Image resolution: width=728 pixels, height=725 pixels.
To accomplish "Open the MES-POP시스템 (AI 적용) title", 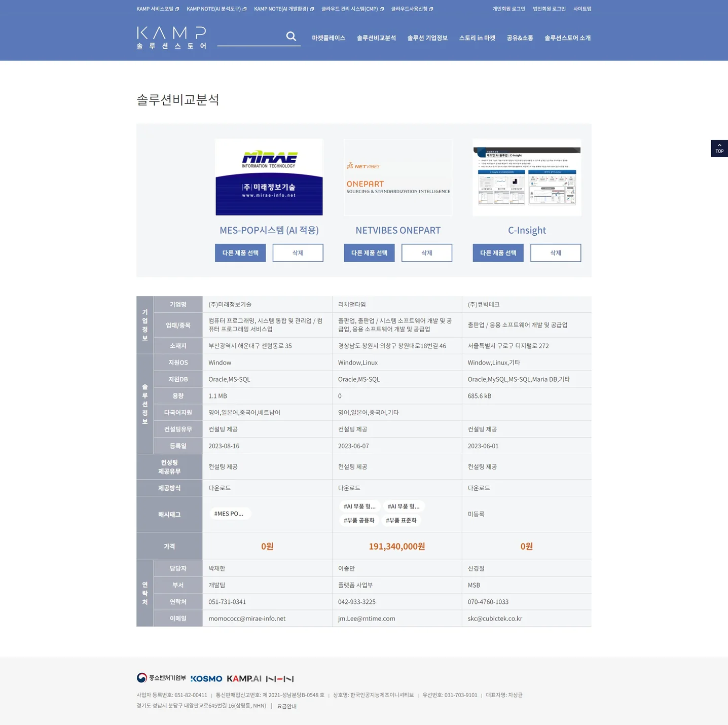I will pyautogui.click(x=269, y=230).
